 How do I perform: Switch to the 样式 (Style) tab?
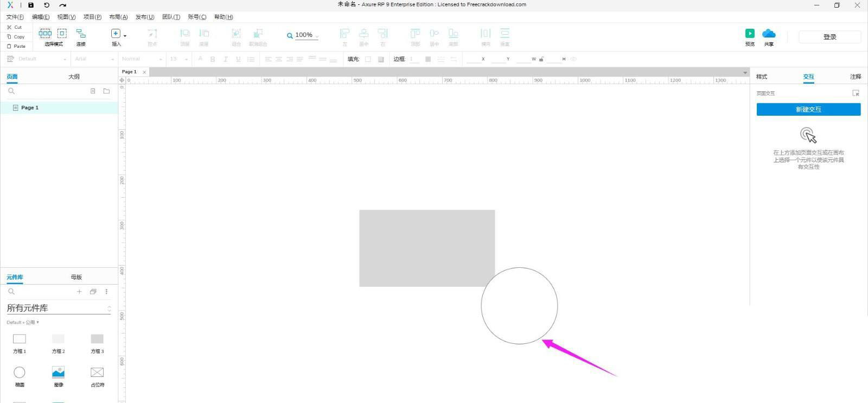(x=762, y=77)
